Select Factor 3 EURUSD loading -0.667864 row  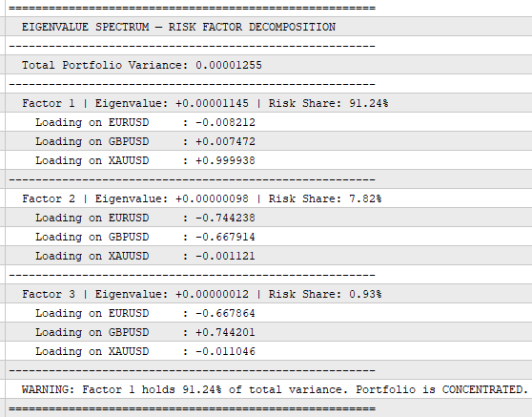tap(269, 313)
